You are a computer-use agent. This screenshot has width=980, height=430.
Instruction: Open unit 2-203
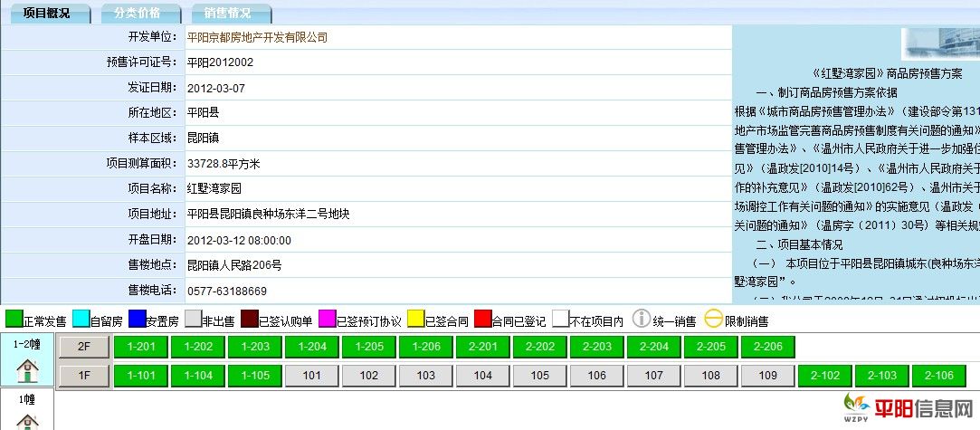pyautogui.click(x=597, y=347)
